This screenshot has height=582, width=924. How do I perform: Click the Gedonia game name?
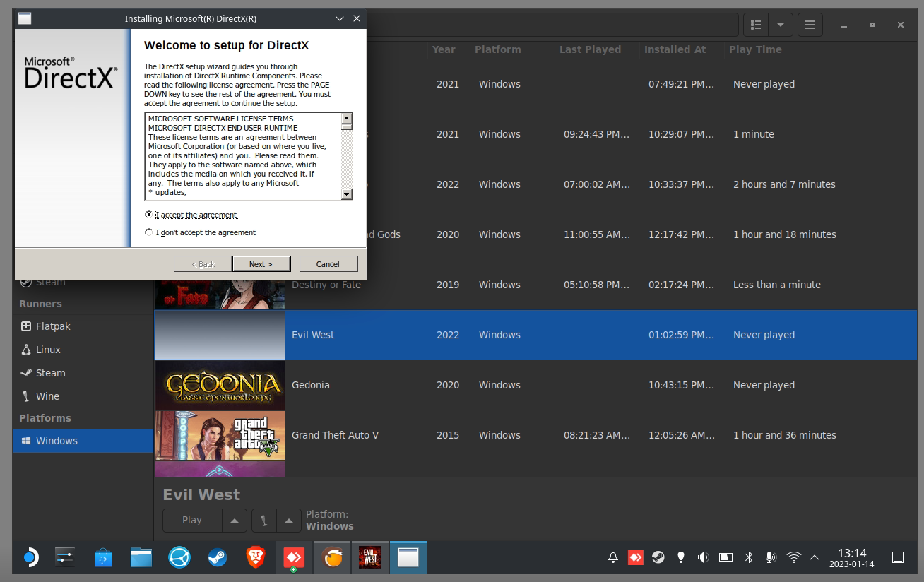311,385
